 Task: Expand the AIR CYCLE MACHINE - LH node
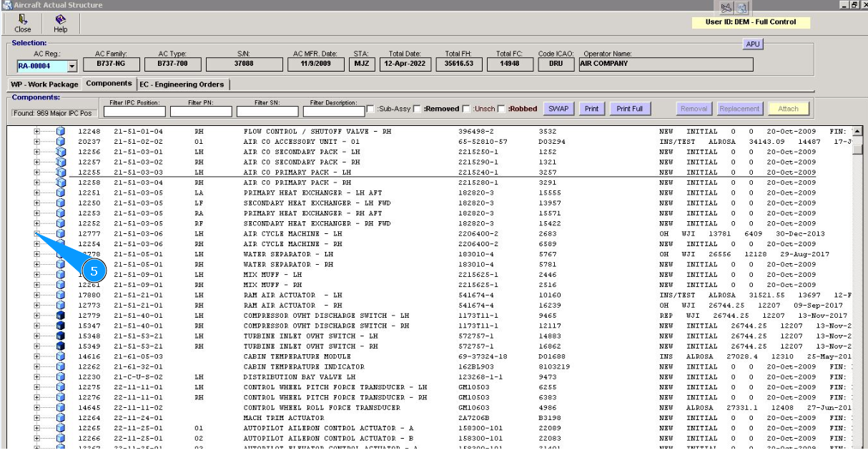point(36,233)
